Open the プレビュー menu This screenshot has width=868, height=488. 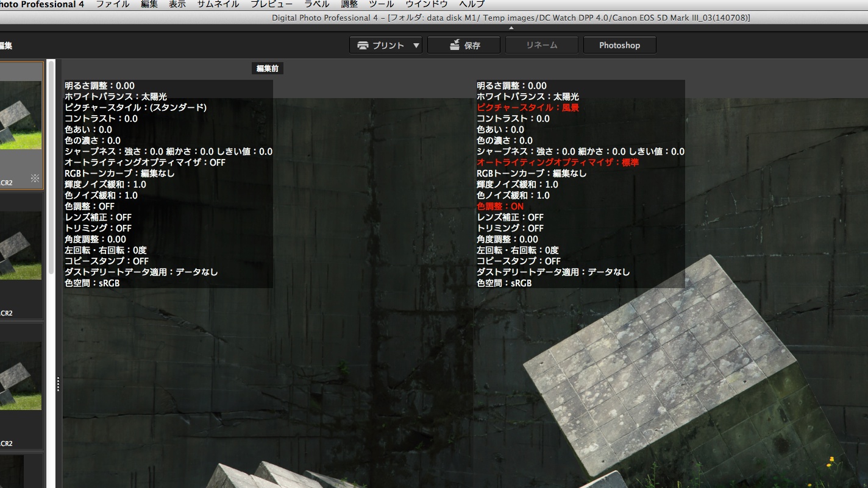click(x=272, y=4)
